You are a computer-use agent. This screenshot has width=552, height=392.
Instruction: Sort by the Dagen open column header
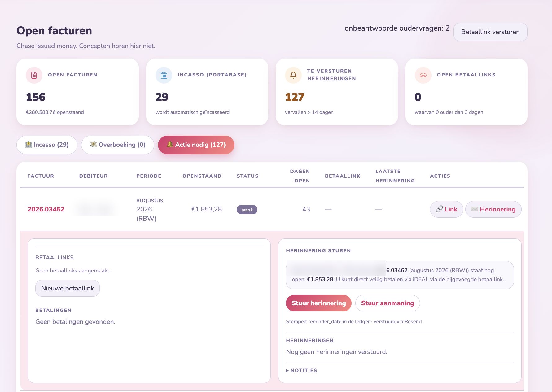tap(300, 176)
